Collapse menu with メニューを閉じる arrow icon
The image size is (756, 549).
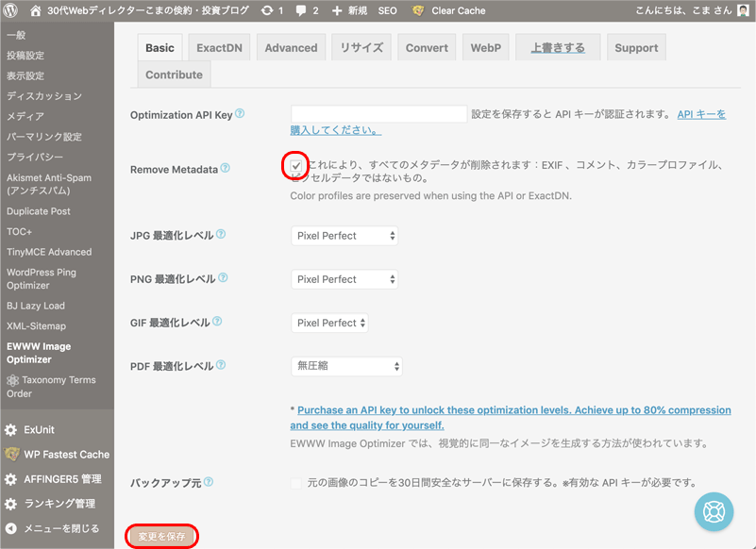(x=10, y=529)
